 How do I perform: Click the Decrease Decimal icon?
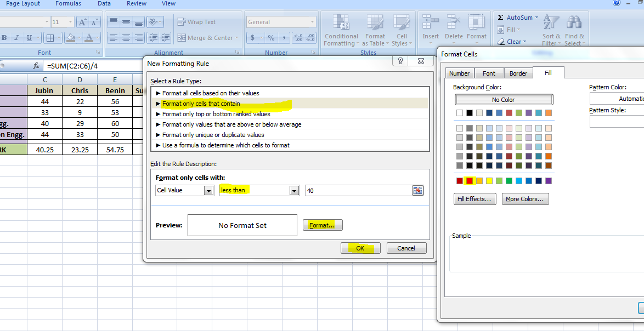310,38
